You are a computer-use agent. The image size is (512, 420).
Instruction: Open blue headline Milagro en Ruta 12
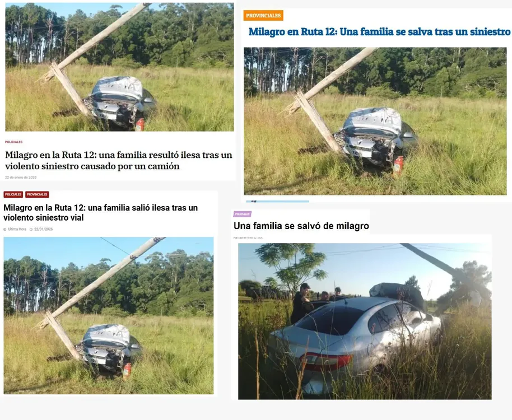tap(379, 32)
